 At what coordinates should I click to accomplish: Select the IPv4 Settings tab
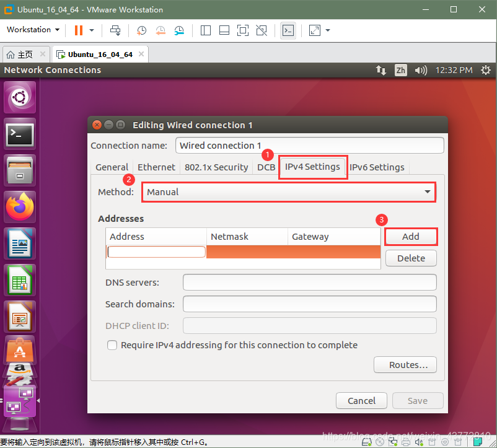point(312,167)
